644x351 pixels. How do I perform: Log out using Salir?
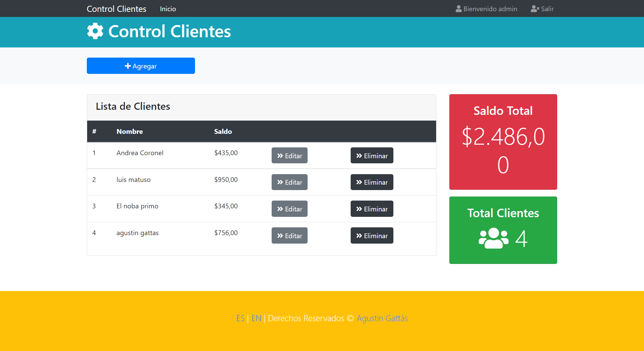click(x=542, y=9)
